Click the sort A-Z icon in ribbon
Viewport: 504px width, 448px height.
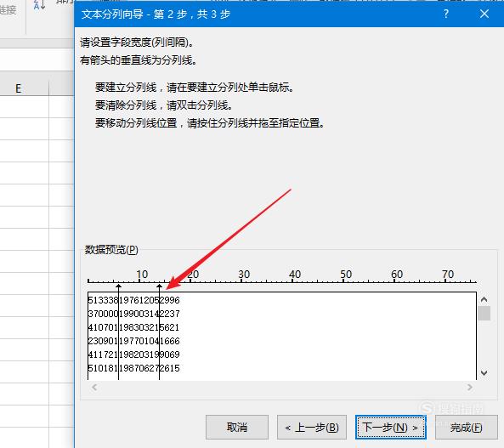point(39,5)
